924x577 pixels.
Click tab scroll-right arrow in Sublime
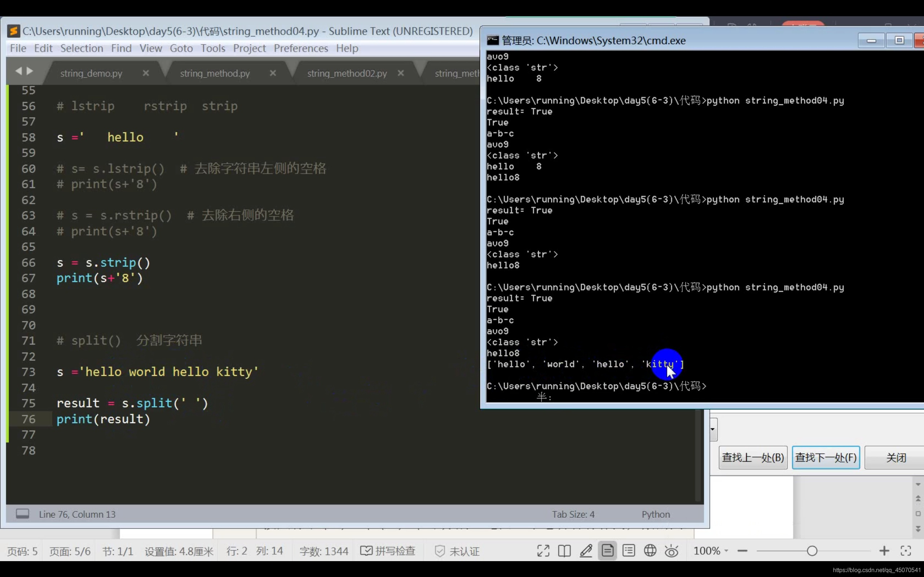[x=30, y=71]
